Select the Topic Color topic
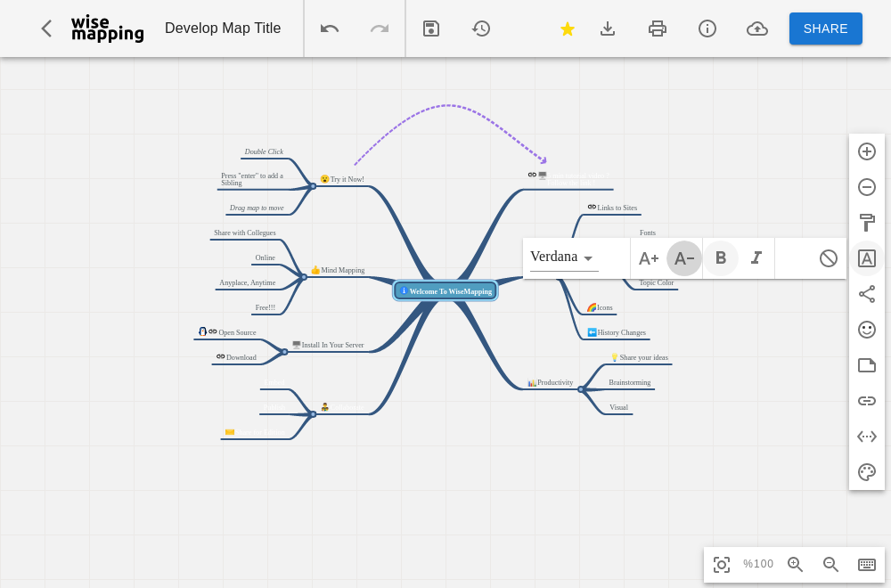 (657, 283)
